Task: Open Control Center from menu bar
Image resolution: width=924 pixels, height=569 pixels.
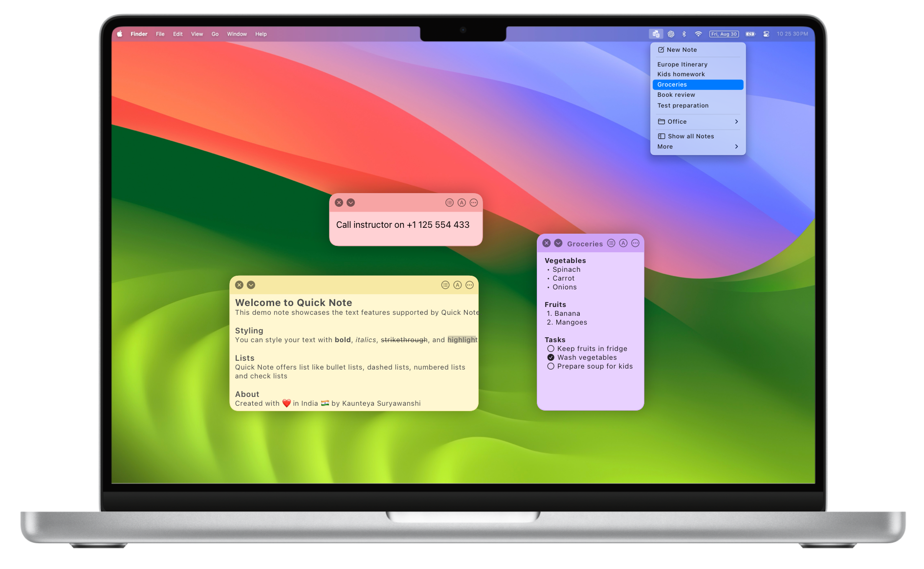Action: click(x=766, y=34)
